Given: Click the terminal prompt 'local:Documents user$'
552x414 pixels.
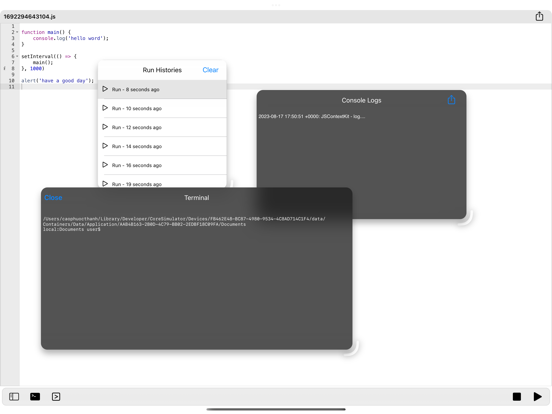Looking at the screenshot, I should pos(71,230).
